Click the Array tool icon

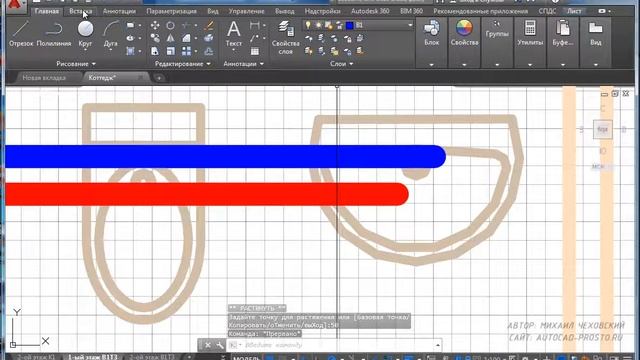click(x=187, y=51)
